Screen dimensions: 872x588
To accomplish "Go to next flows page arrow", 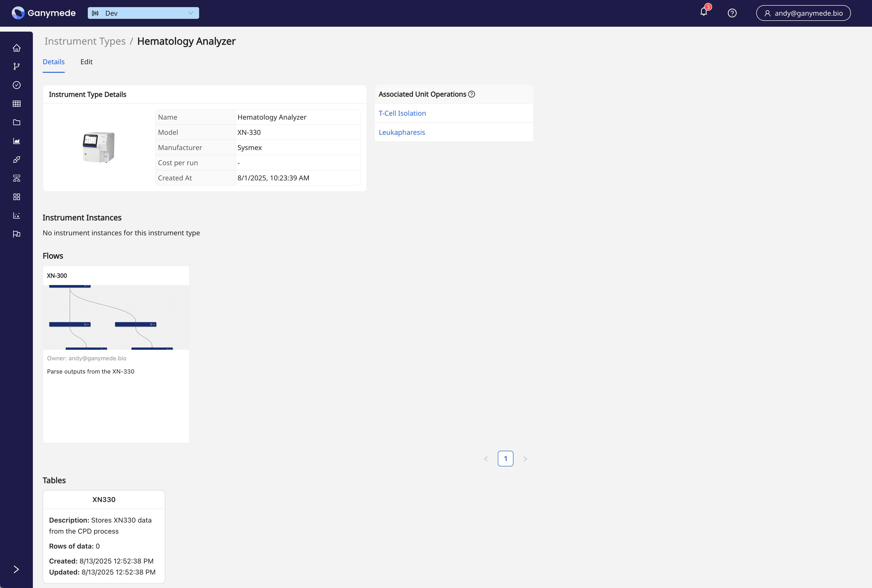I will click(x=525, y=459).
